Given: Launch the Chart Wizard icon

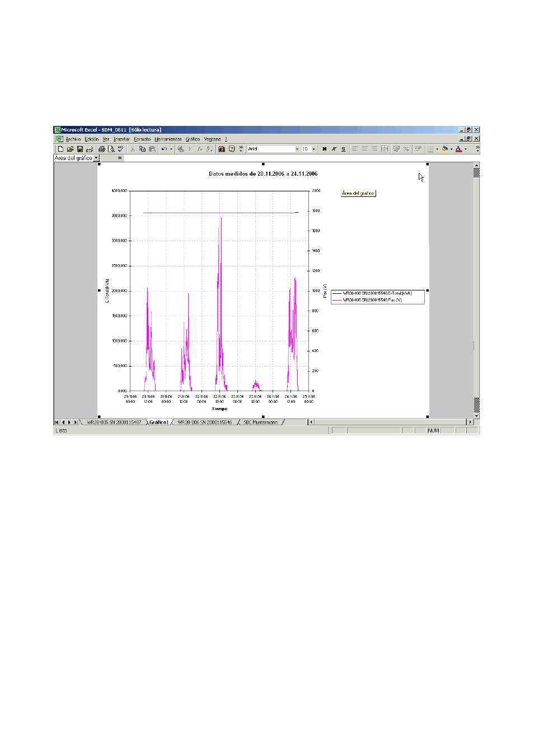Looking at the screenshot, I should (x=222, y=149).
